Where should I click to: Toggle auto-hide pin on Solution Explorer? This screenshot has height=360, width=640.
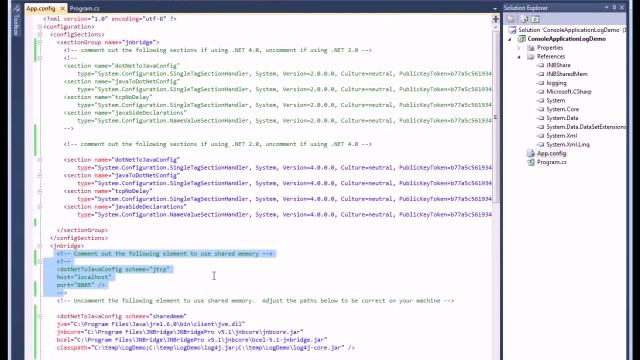pyautogui.click(x=614, y=8)
